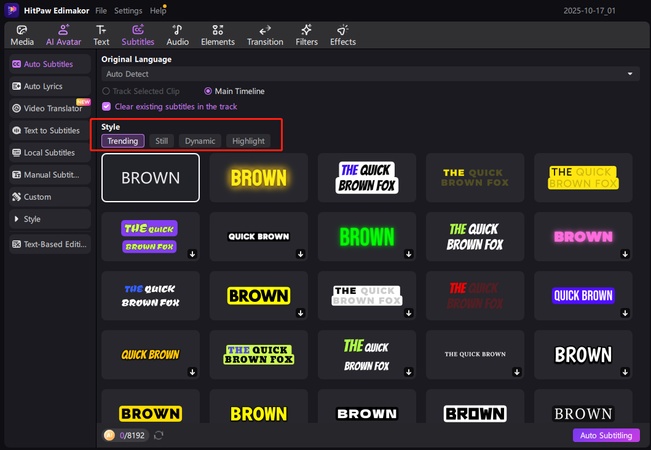Open the Text tool icon
The width and height of the screenshot is (651, 450).
101,30
